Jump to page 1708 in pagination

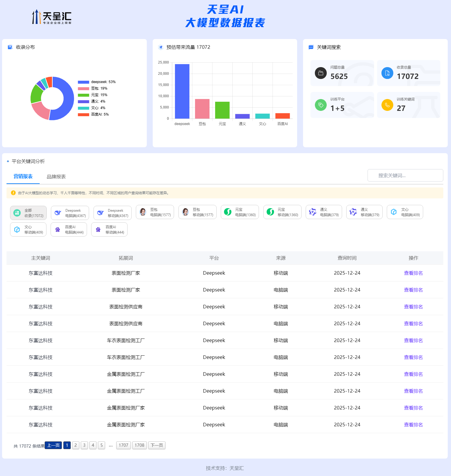pos(139,445)
